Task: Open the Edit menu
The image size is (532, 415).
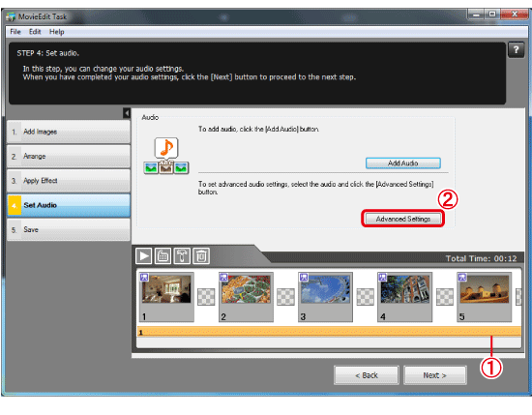Action: click(35, 32)
